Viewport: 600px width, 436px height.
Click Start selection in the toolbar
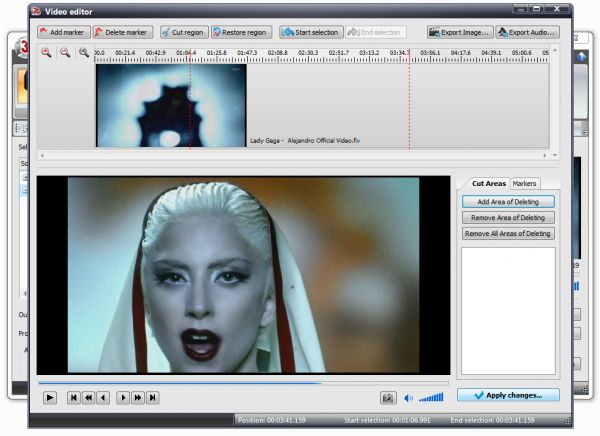[310, 32]
